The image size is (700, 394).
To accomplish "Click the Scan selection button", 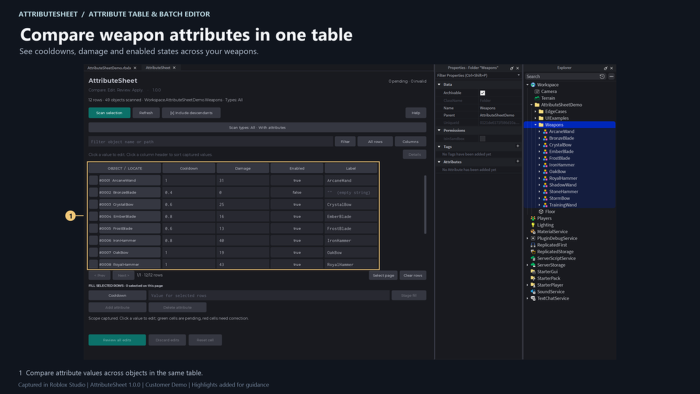I will point(109,113).
